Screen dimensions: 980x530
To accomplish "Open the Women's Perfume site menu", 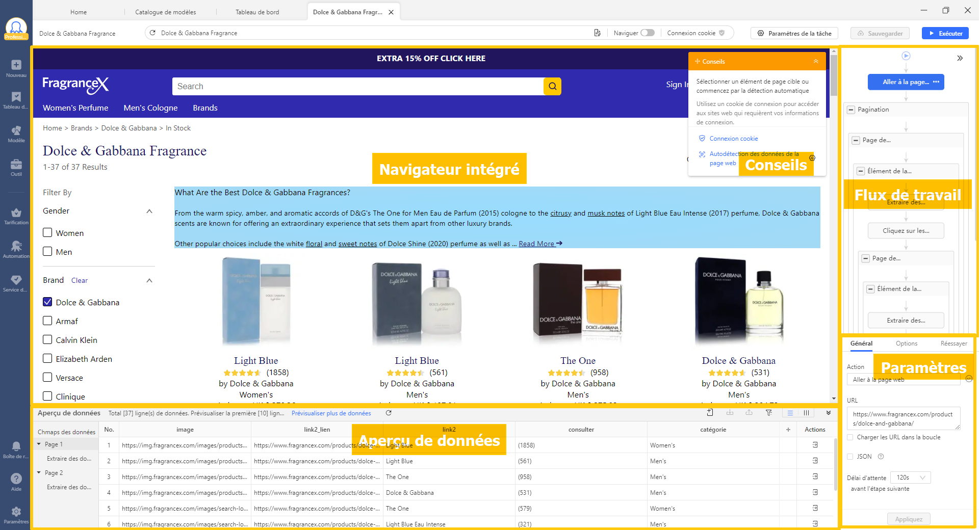I will pos(75,108).
